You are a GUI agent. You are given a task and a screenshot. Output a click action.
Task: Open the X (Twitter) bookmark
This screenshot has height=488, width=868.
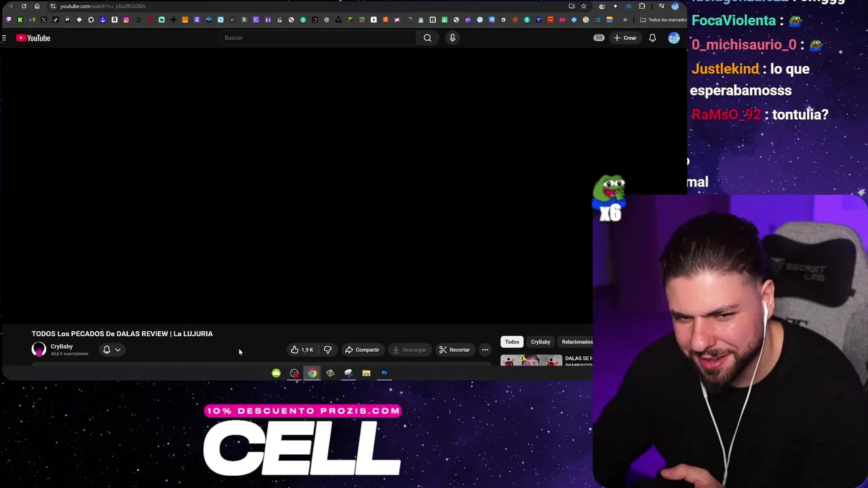[x=43, y=20]
